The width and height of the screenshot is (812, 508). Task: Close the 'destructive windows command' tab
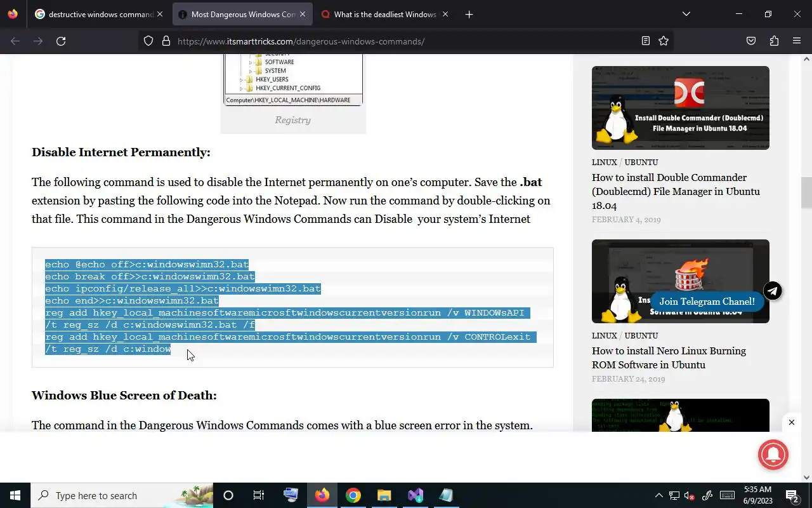pos(160,14)
